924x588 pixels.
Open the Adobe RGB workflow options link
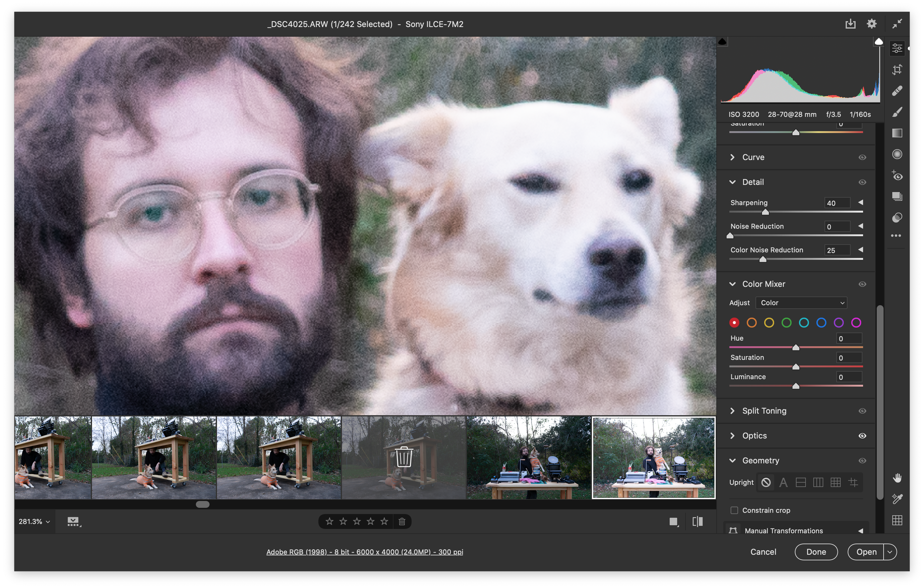point(365,552)
